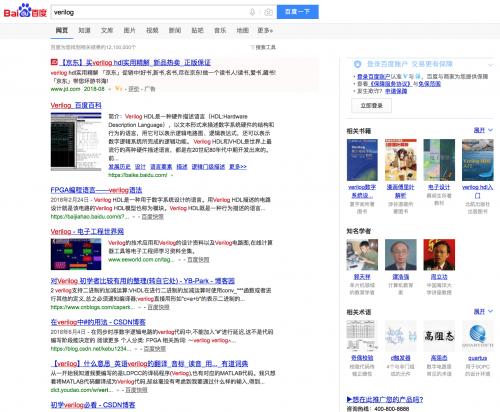Viewport: 500px width, 412px height.
Task: Switch to the 视频 tab
Action: 152,30
